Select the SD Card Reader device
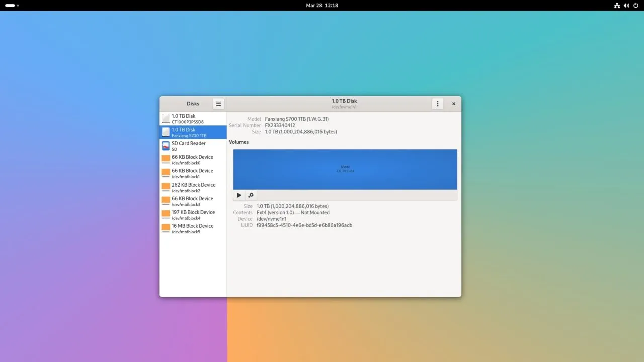This screenshot has width=644, height=362. (193, 146)
